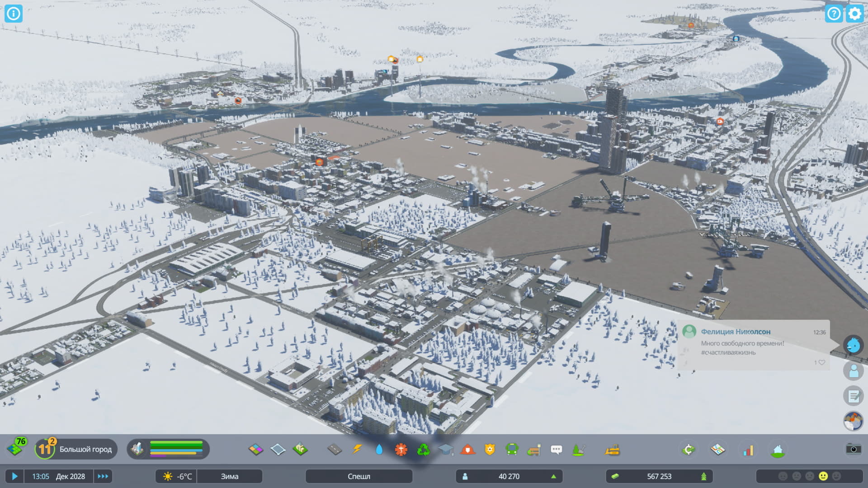
Task: Open the citizen info person button
Action: (854, 371)
